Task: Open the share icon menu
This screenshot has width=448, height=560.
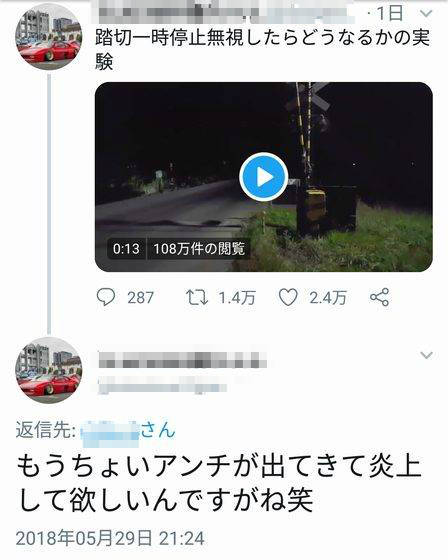Action: [379, 297]
